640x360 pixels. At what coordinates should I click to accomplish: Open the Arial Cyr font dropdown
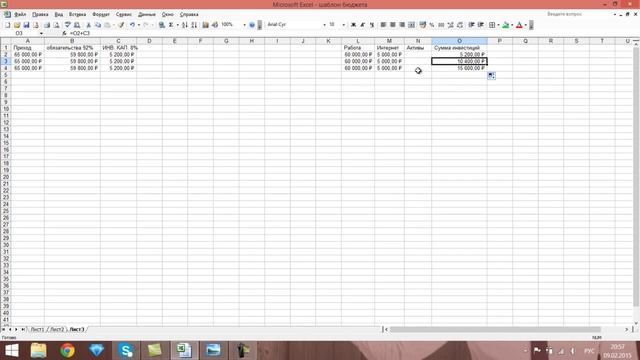click(324, 25)
